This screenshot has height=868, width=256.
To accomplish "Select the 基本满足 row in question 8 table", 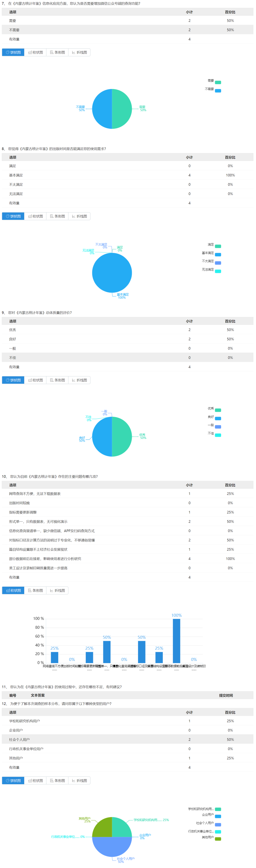I will coord(127,175).
